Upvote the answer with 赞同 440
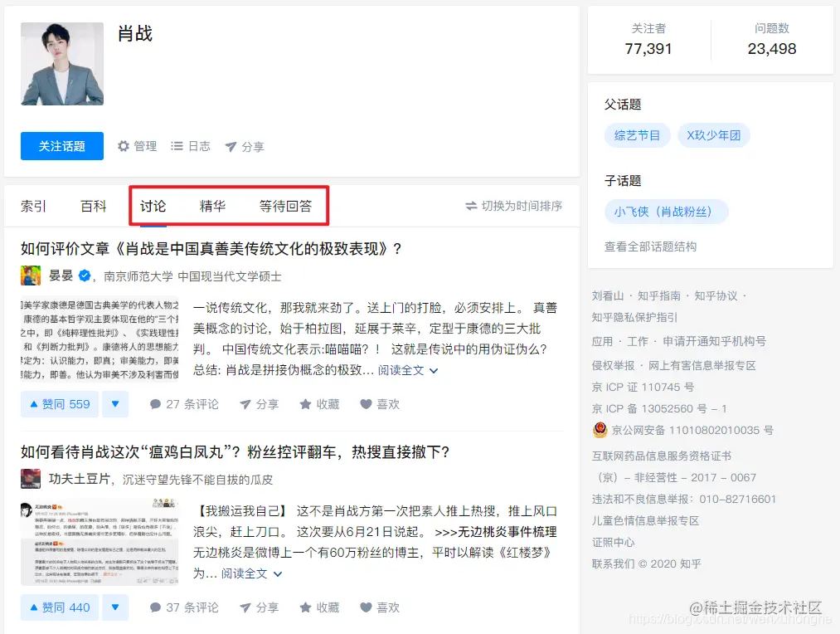The height and width of the screenshot is (634, 840). (x=60, y=607)
